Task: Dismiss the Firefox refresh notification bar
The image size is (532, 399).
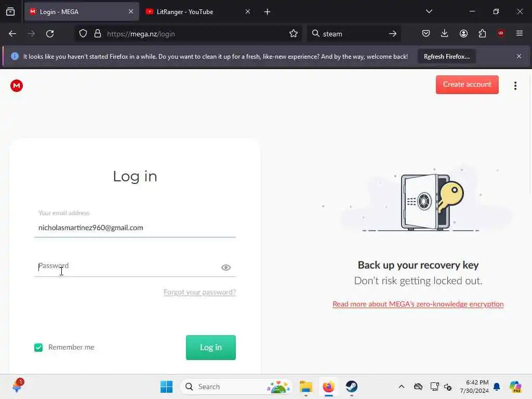Action: [x=519, y=56]
